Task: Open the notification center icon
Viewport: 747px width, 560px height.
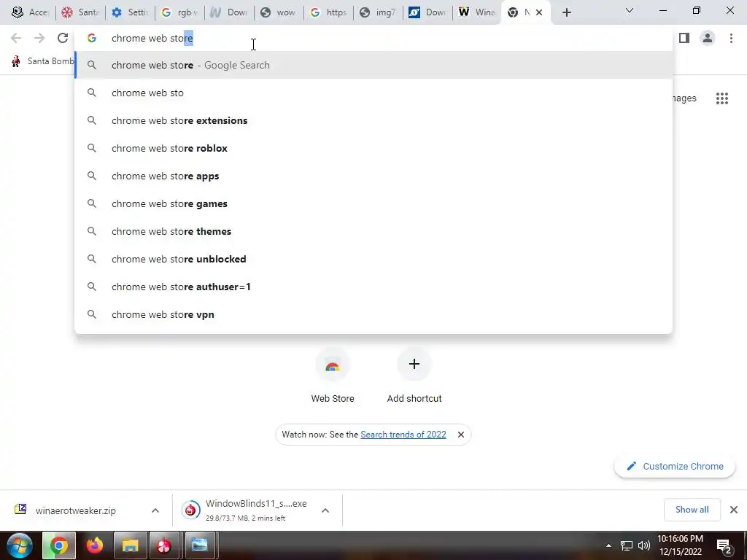Action: pyautogui.click(x=724, y=547)
